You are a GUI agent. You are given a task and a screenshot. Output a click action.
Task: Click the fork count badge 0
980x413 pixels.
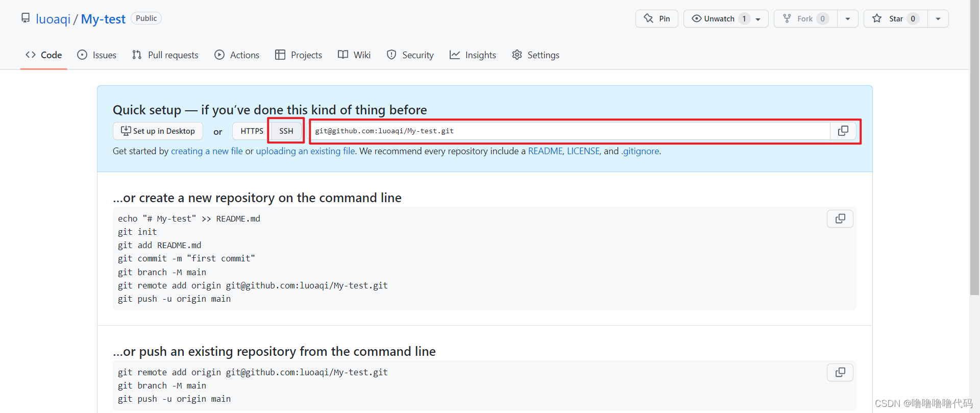click(822, 19)
